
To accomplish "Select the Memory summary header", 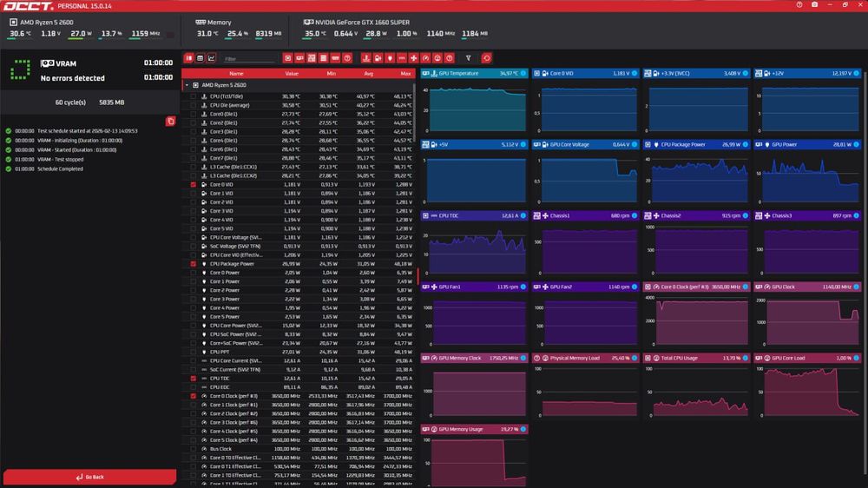I will [x=214, y=23].
